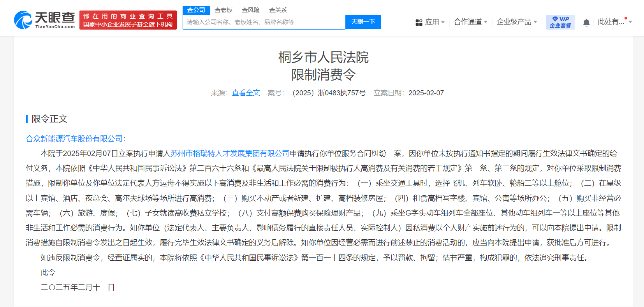Open the user account dropdown arrow

pyautogui.click(x=630, y=22)
